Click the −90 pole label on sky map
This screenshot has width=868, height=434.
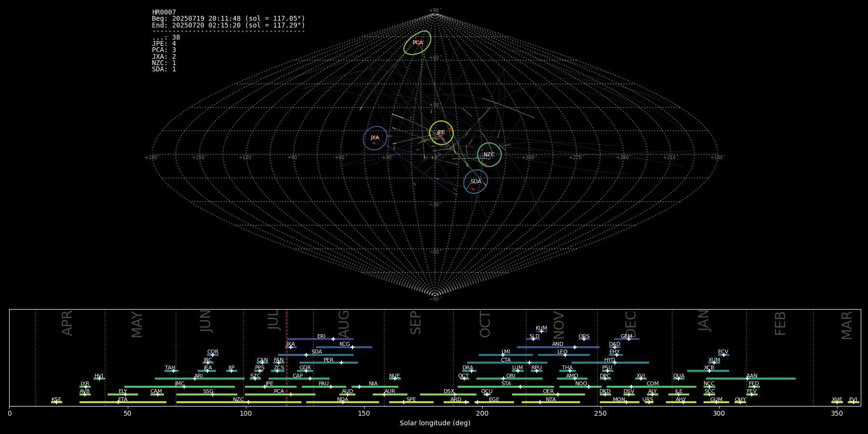(435, 299)
